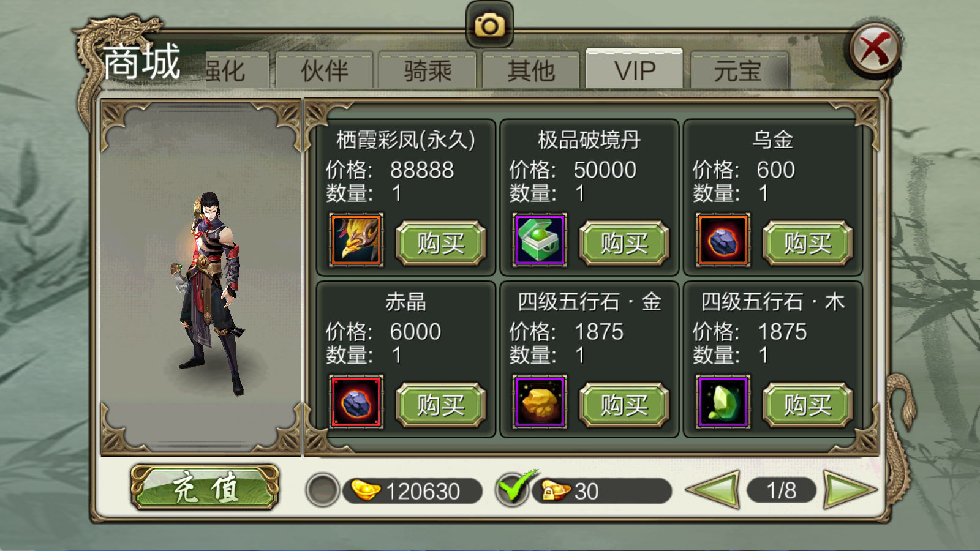This screenshot has height=551, width=980.
Task: Open the 元宝 tab
Action: click(739, 71)
